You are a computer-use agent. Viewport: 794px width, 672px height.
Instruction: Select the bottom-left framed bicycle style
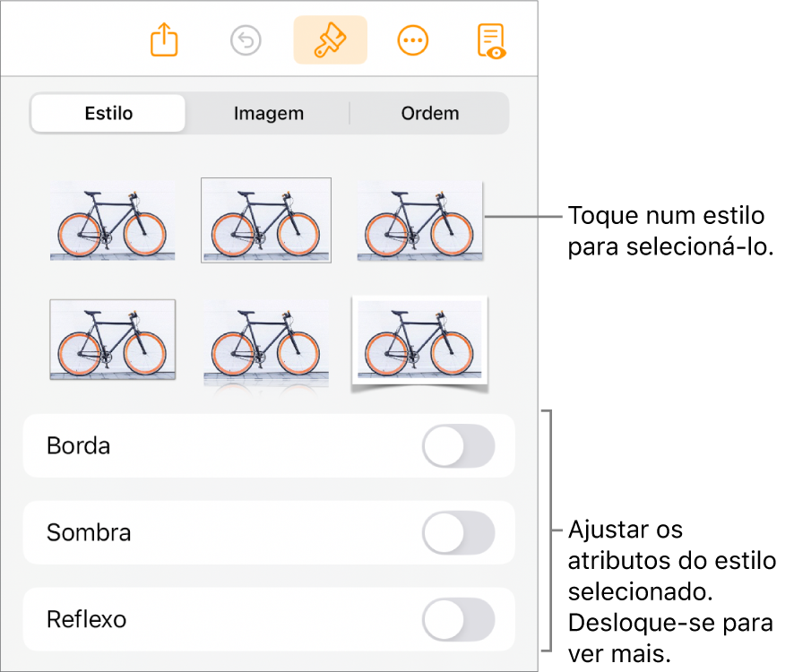[112, 340]
